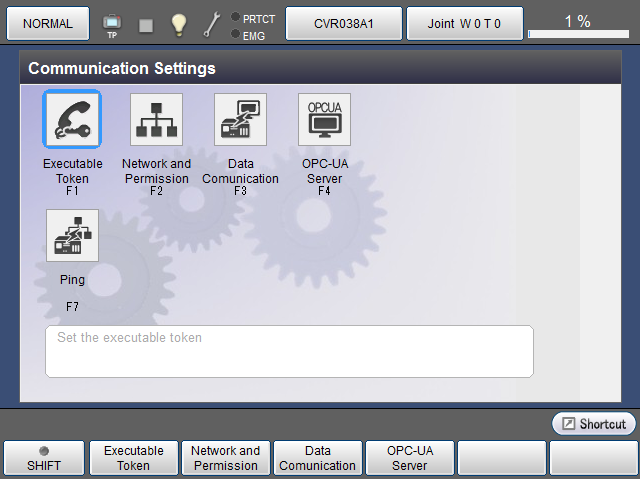Open the NORMAL mode selector
Screen dimensions: 640x479
[47, 23]
